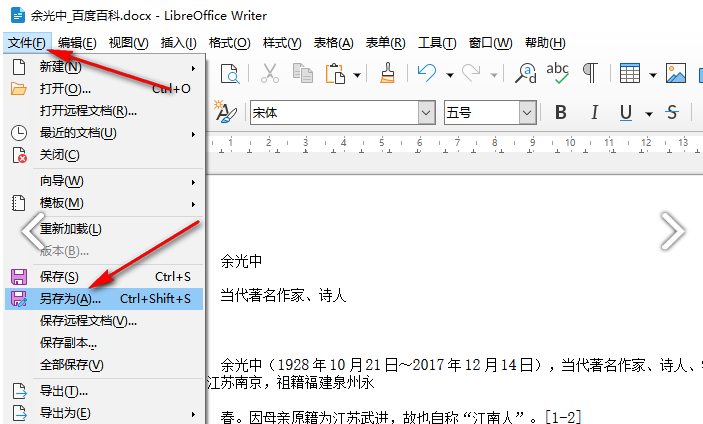
Task: Open the 插入(I) menu
Action: 178,43
